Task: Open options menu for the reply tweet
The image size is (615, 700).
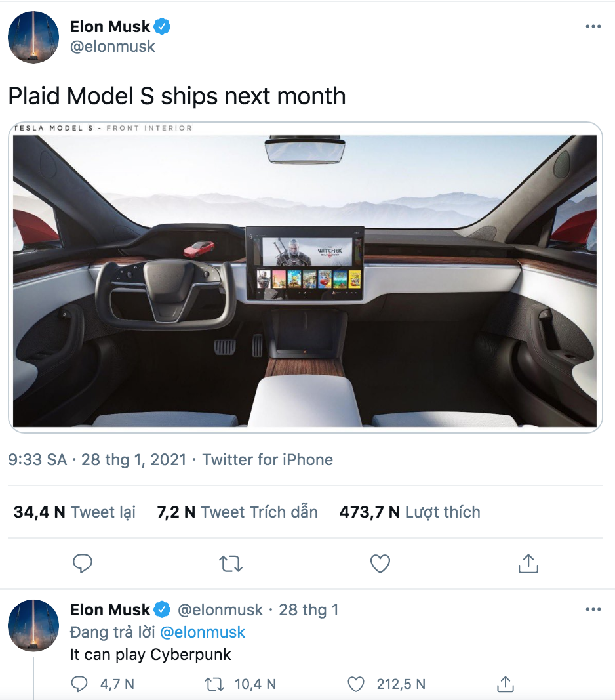Action: point(593,609)
